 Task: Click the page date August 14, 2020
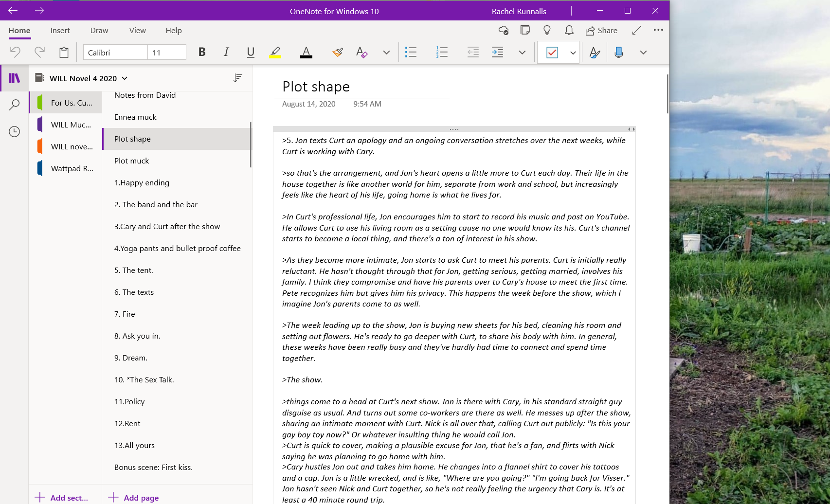(309, 104)
